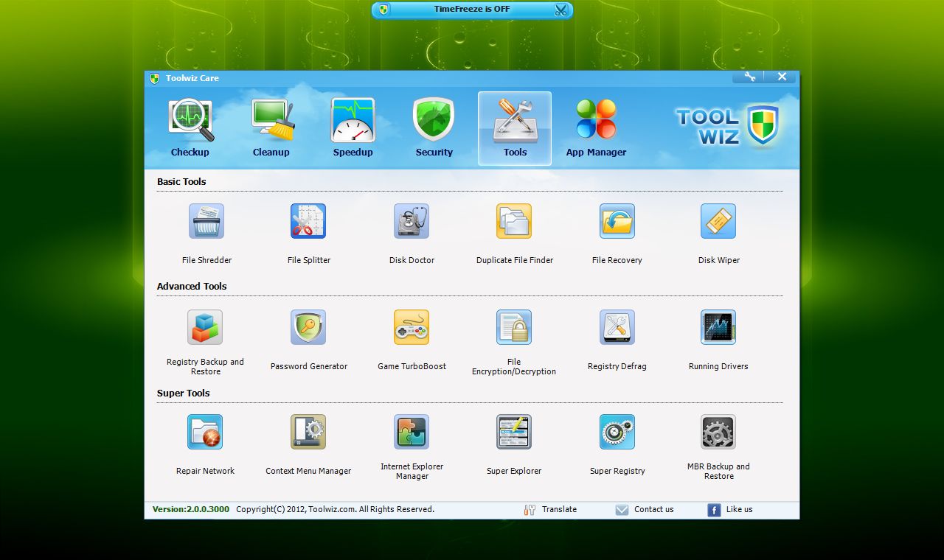Open the Speedup tab
Screen dimensions: 944x560
[353, 128]
